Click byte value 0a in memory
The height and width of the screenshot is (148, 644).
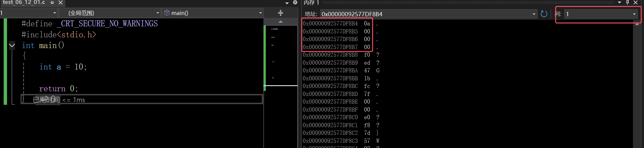tap(367, 24)
